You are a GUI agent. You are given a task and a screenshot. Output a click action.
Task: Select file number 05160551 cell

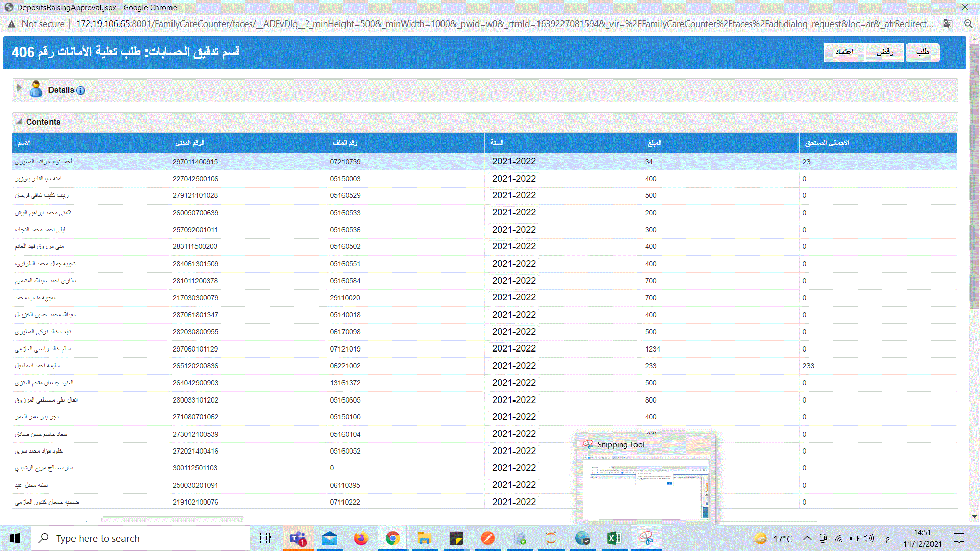pyautogui.click(x=406, y=264)
